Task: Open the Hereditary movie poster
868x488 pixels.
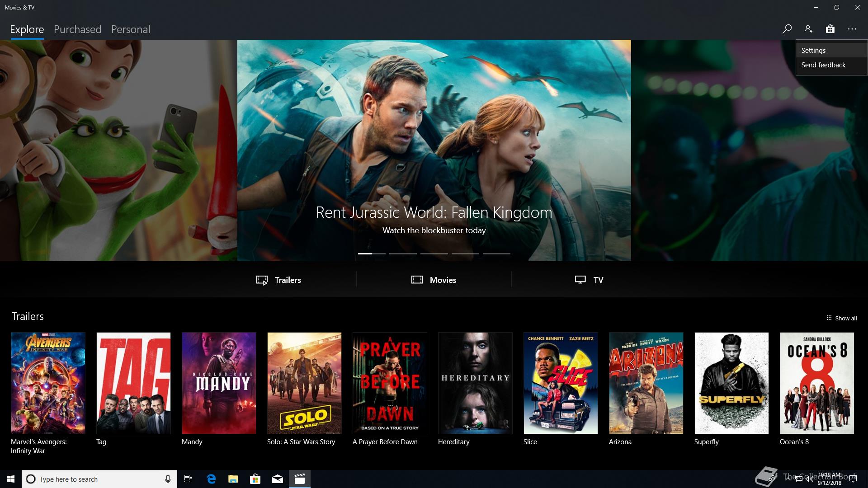Action: 475,383
